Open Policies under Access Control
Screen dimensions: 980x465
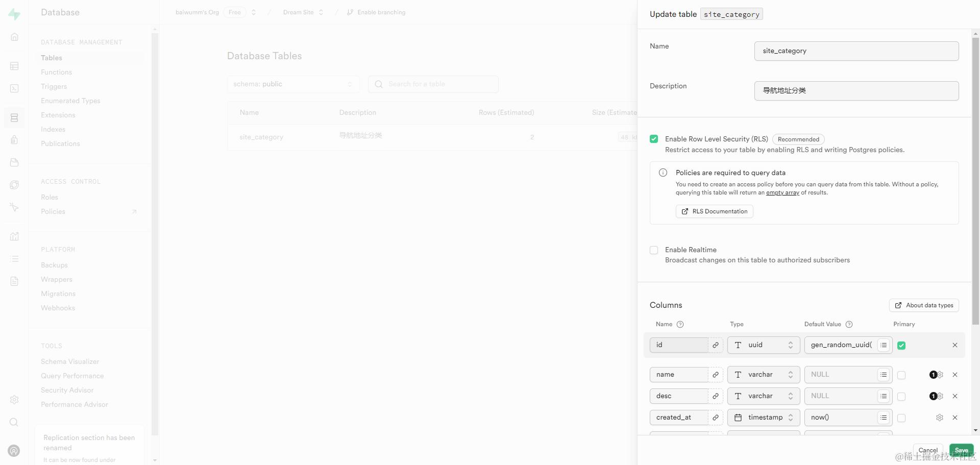53,212
